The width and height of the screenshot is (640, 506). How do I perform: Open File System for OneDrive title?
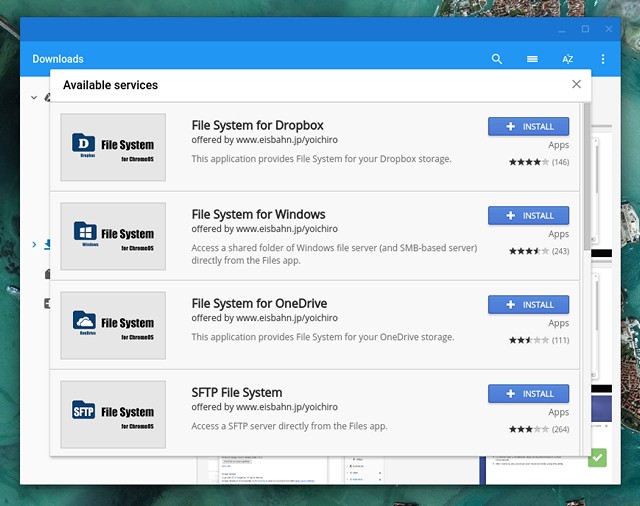point(259,303)
